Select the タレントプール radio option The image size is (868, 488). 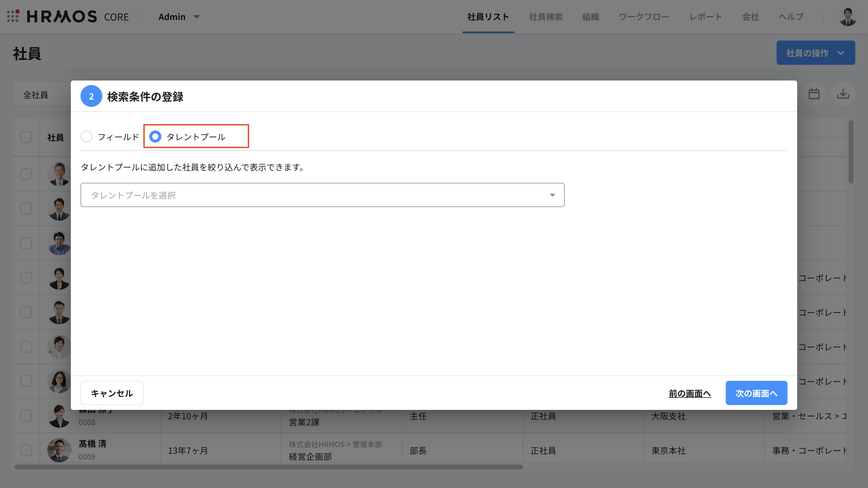(155, 137)
